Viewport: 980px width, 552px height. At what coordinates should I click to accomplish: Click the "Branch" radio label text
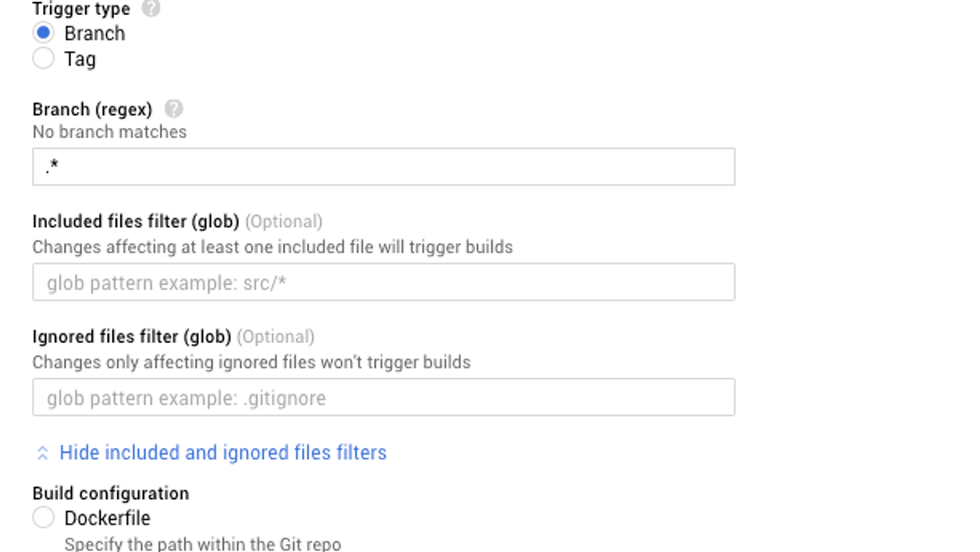(94, 33)
